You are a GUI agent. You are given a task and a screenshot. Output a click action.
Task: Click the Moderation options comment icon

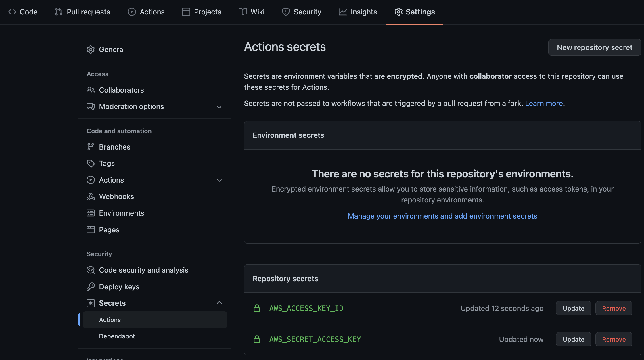click(x=91, y=106)
